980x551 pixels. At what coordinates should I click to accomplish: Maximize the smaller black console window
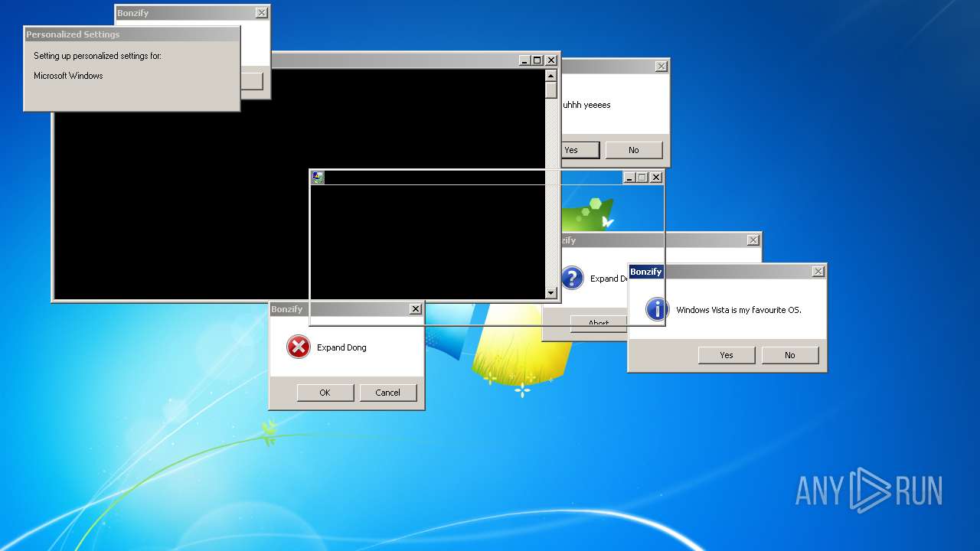642,178
